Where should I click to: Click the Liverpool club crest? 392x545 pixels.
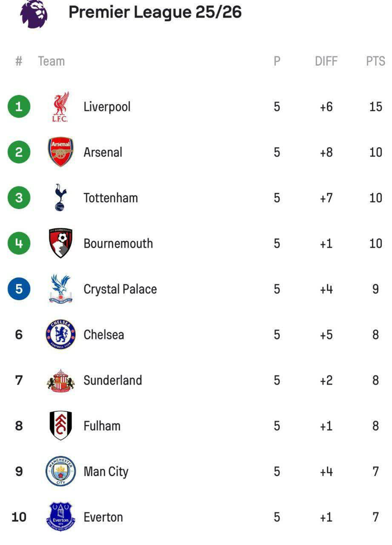[x=61, y=106]
